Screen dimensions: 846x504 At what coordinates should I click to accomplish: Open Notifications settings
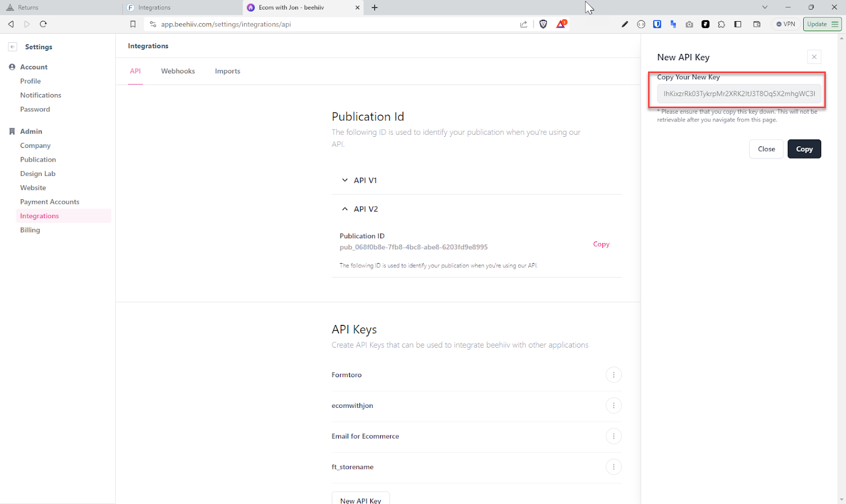[41, 95]
